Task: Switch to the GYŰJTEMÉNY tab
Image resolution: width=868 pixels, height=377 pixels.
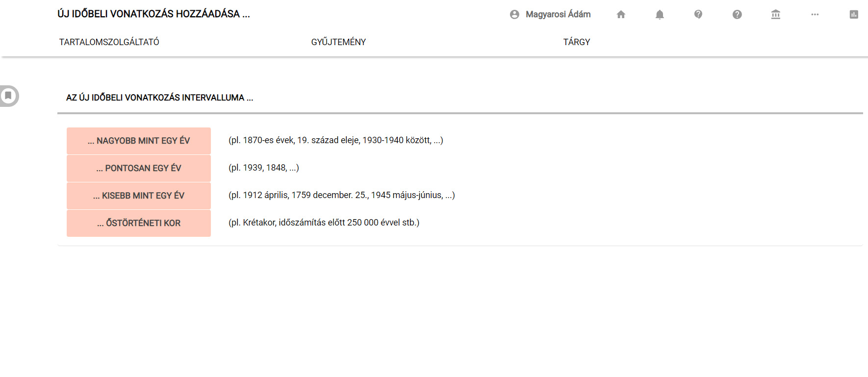Action: [x=338, y=42]
